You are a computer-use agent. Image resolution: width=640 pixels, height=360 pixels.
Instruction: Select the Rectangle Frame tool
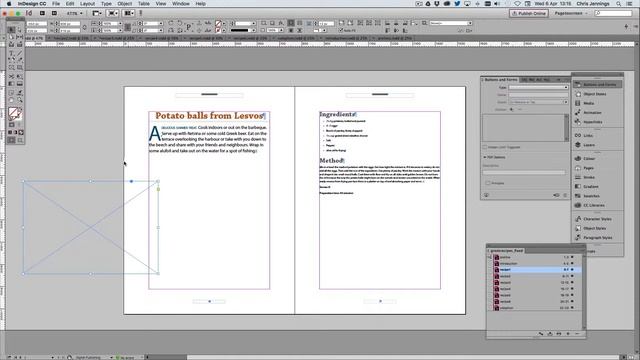pos(11,68)
